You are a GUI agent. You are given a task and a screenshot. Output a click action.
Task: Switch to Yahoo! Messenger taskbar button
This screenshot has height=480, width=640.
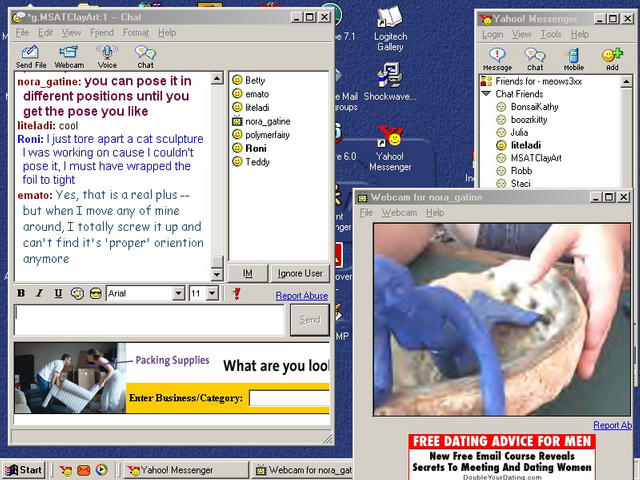187,470
